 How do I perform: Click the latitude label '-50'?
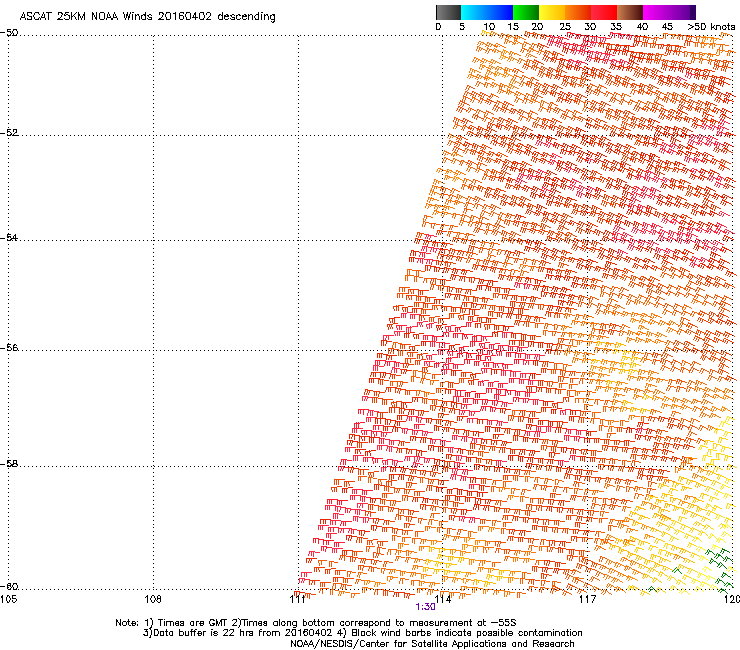point(9,33)
